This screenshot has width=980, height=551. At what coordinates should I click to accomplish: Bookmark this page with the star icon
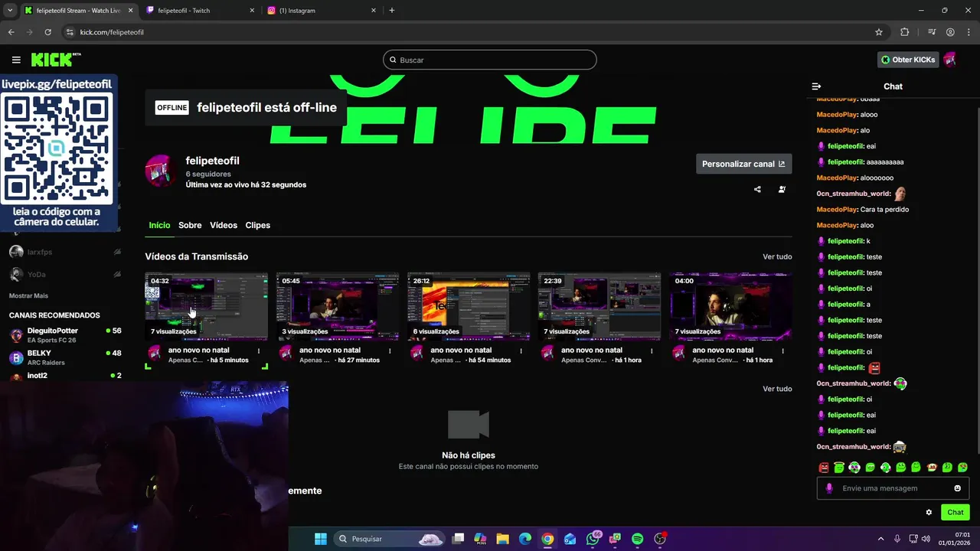click(x=879, y=32)
